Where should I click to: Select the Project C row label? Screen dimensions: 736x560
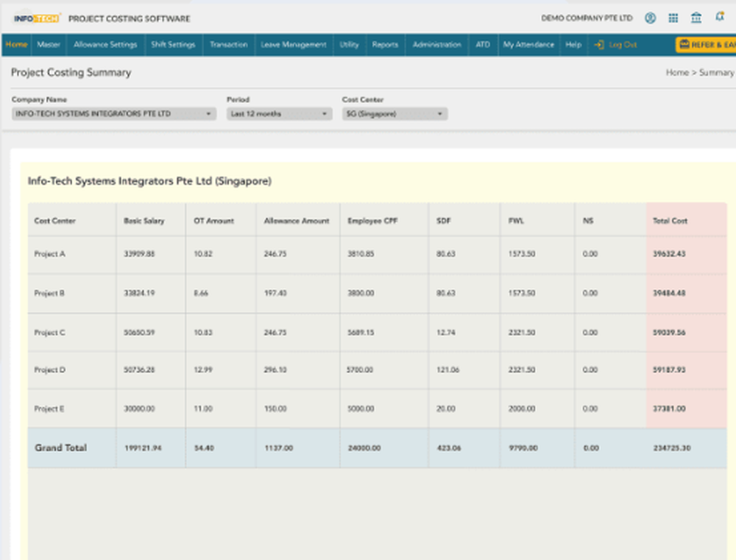click(x=49, y=333)
